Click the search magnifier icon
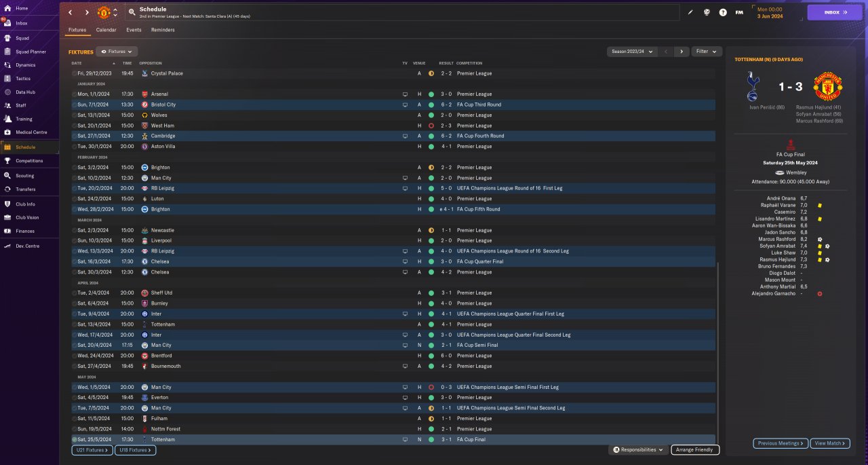The width and height of the screenshot is (868, 465). pyautogui.click(x=131, y=12)
